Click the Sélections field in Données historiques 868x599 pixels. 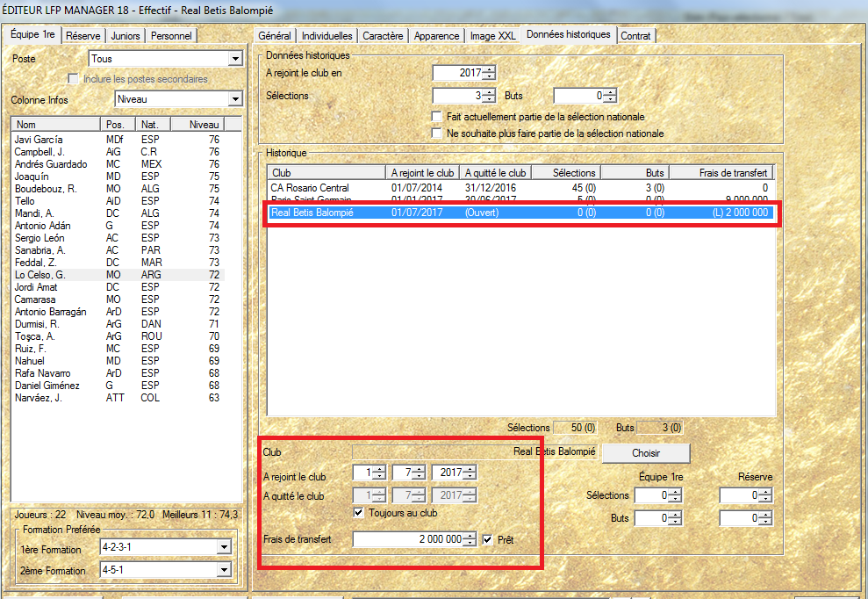pyautogui.click(x=464, y=96)
